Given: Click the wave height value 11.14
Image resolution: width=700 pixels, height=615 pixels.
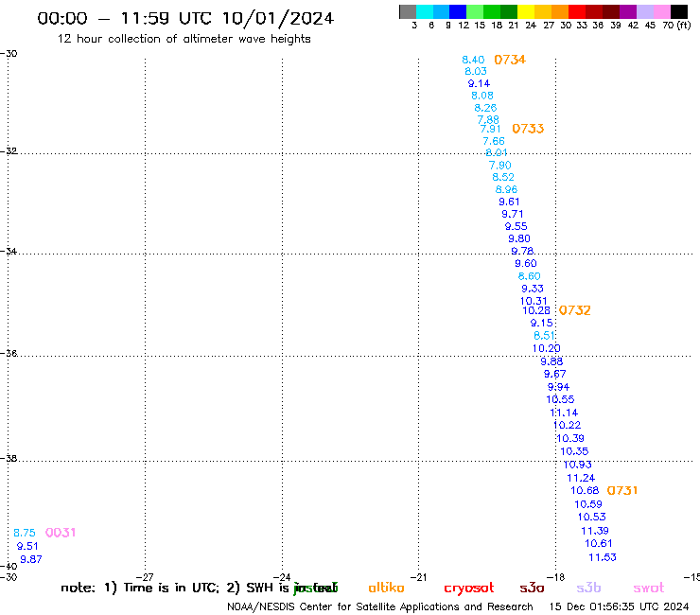Looking at the screenshot, I should click(564, 413).
